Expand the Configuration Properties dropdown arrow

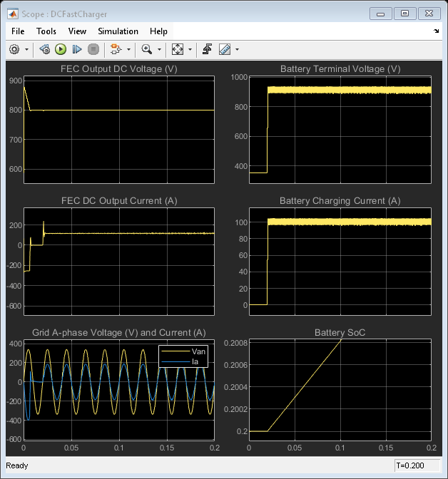pyautogui.click(x=26, y=49)
